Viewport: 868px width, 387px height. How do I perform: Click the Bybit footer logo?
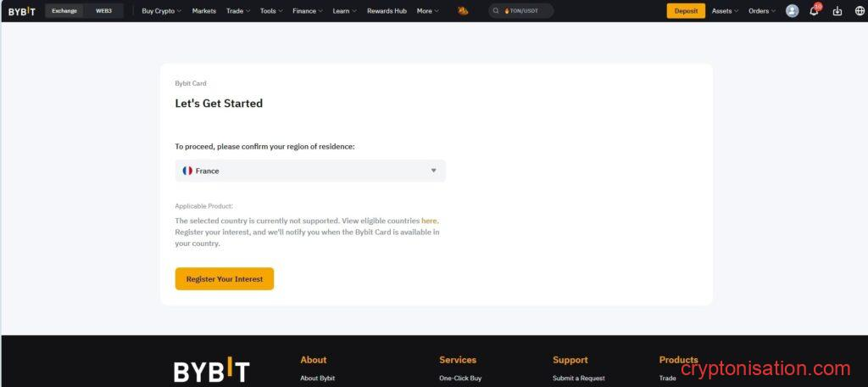click(x=211, y=371)
